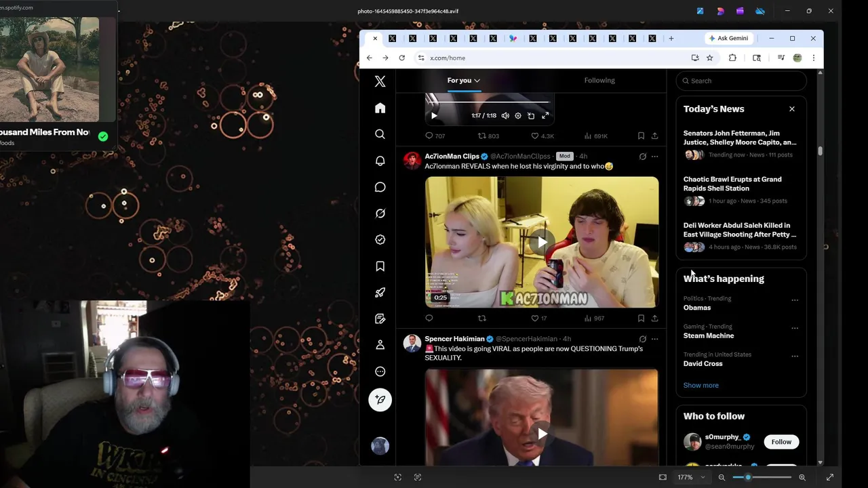Switch to the colorful butterfly Chrome tab
Image resolution: width=868 pixels, height=488 pixels.
[513, 39]
